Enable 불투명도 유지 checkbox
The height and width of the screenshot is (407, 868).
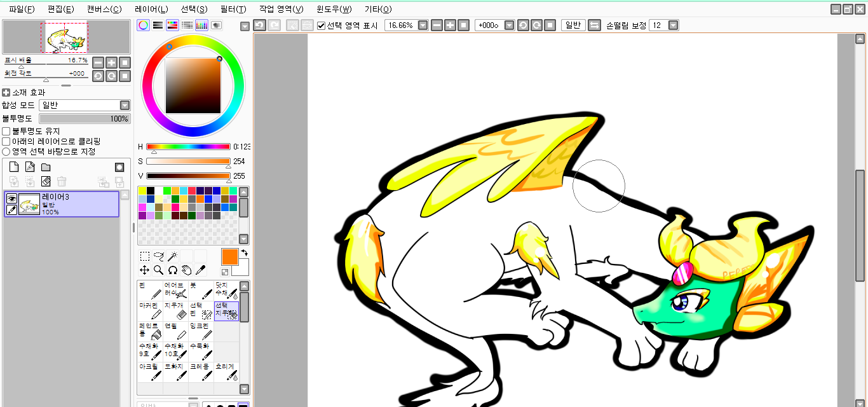pyautogui.click(x=6, y=131)
